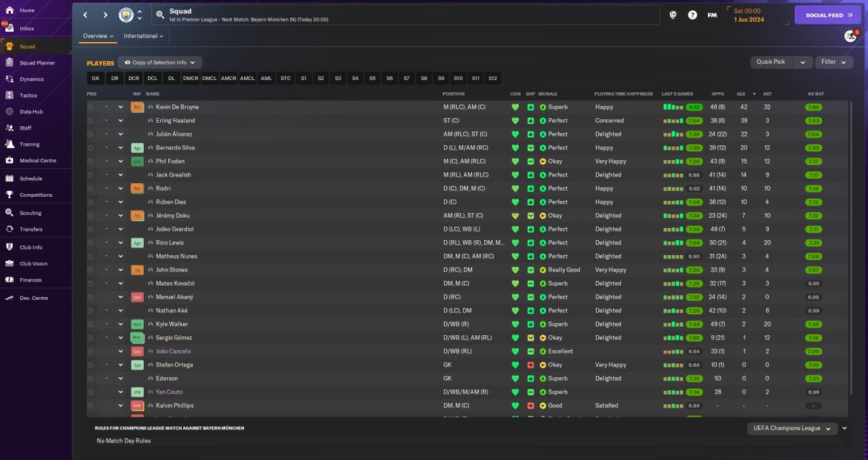The image size is (868, 460).
Task: Open the Club Vision sidebar icon
Action: 9,263
